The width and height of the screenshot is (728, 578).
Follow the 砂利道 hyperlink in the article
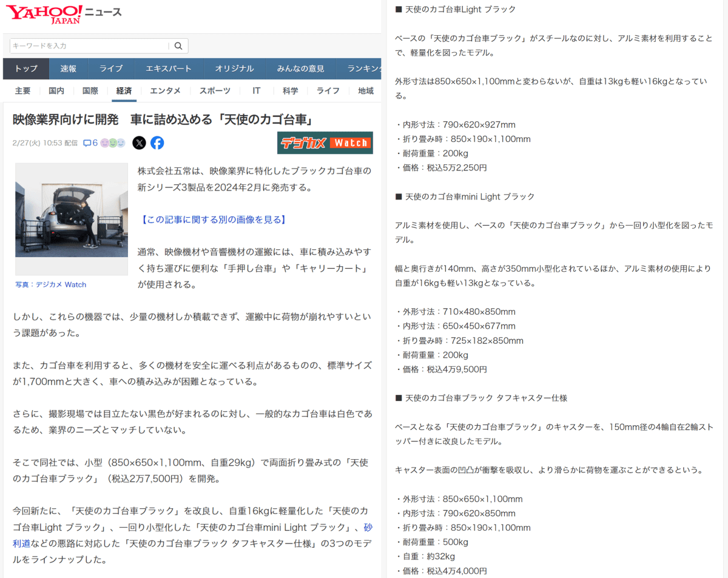(368, 527)
